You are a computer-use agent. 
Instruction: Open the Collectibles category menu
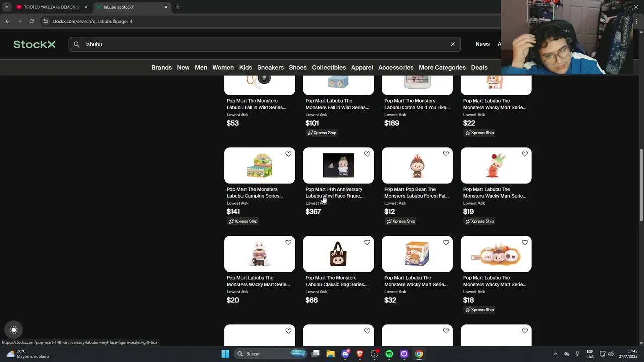point(329,67)
